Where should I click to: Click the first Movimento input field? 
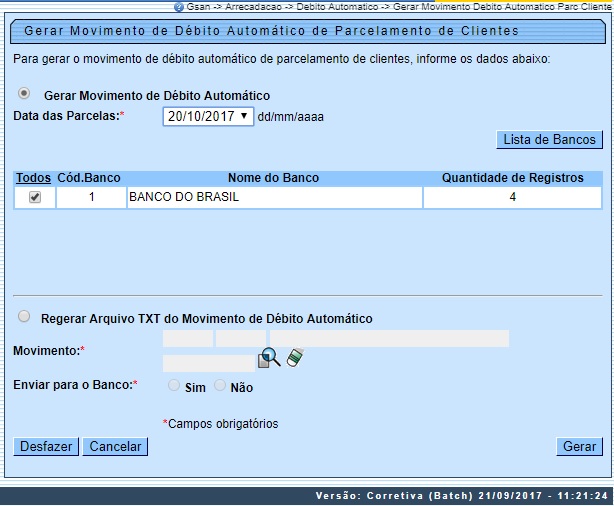point(187,339)
